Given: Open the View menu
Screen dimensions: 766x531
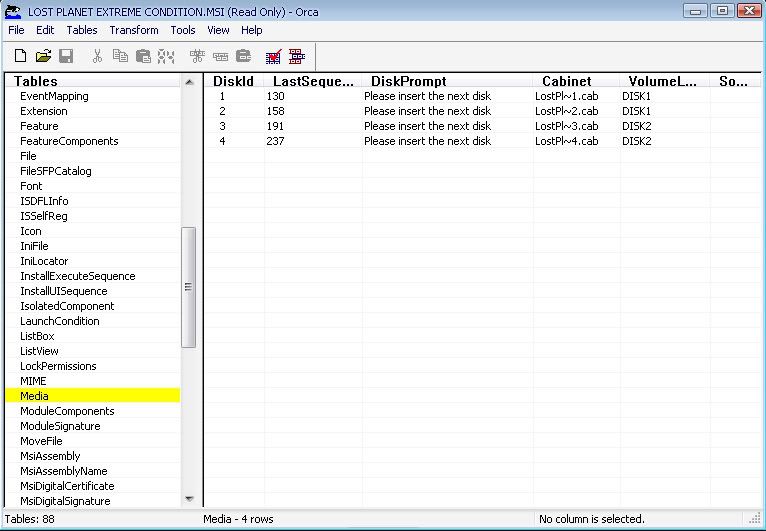Looking at the screenshot, I should pos(218,30).
